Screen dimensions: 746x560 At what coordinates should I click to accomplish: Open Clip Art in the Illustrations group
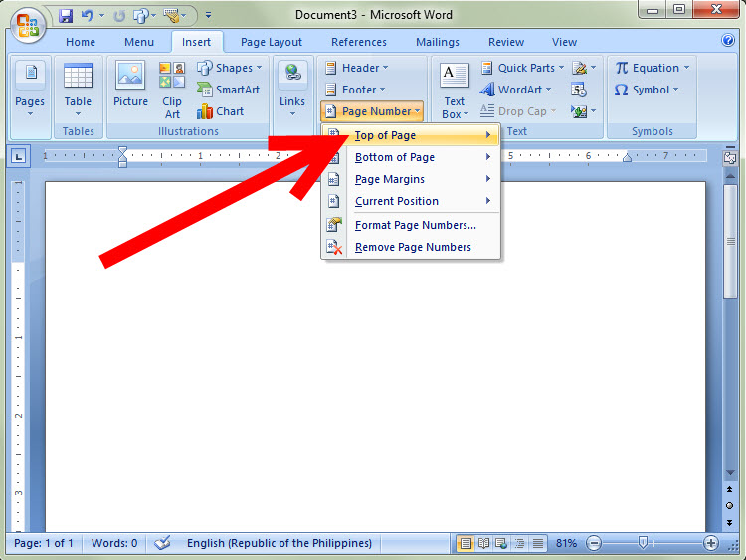[172, 90]
